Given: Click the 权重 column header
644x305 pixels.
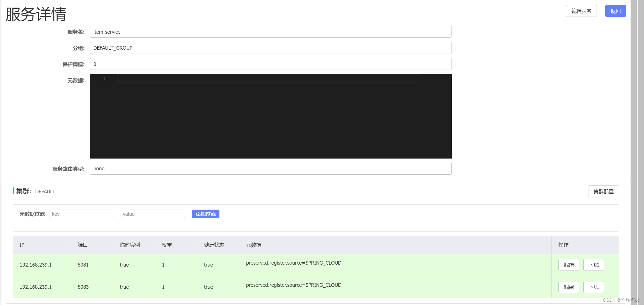Looking at the screenshot, I should [x=176, y=245].
